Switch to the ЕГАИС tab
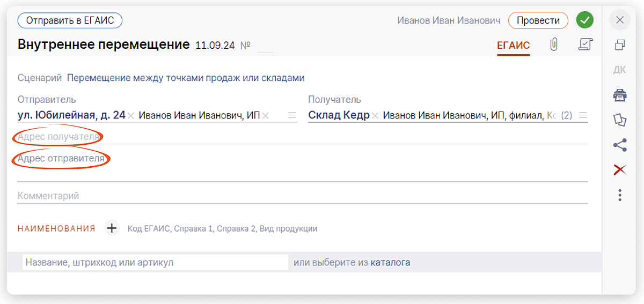644x304 pixels. click(x=513, y=46)
